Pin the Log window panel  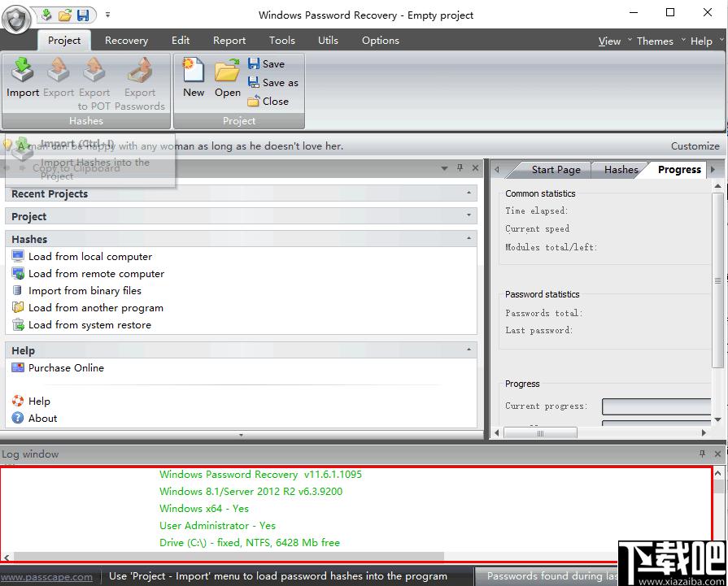click(702, 454)
